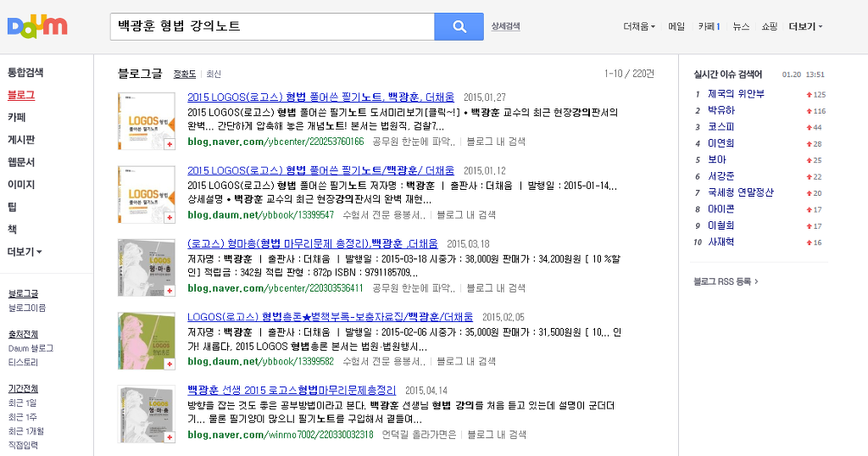Screen dimensions: 868x456
Task: Open first result thumbnail dated 2015.01.27
Action: (147, 121)
